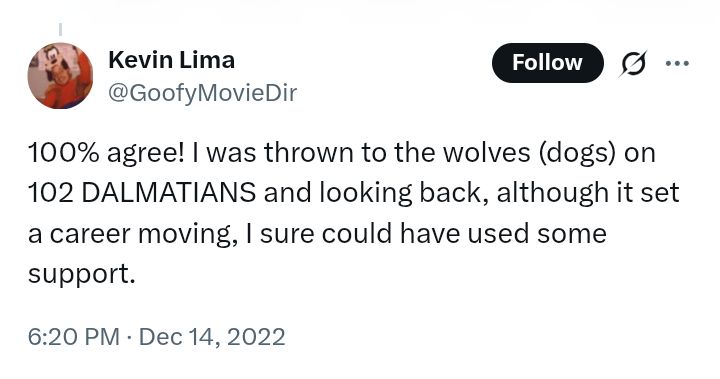
Task: Follow Kevin Lima's account
Action: coord(547,63)
